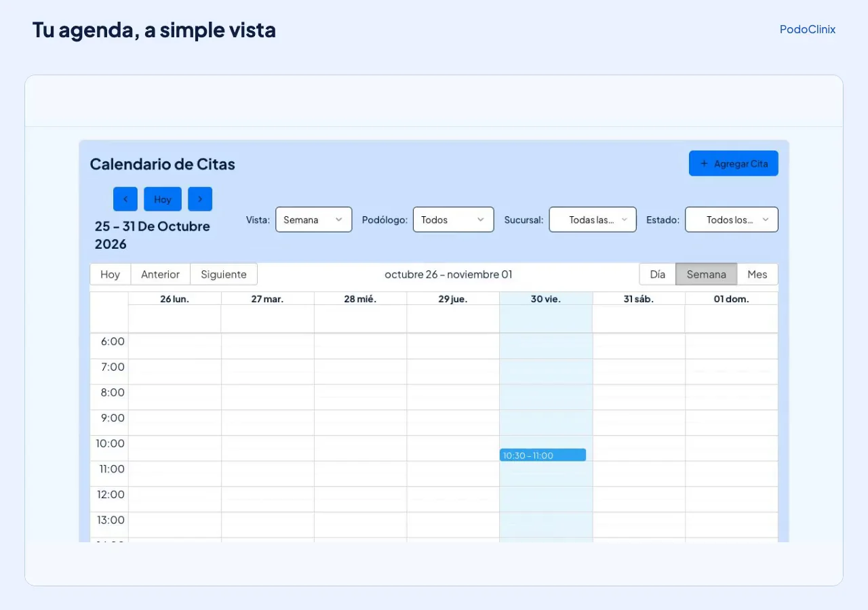Click the octubre 26 – noviembre 01 title
Screen dimensions: 868x610
[x=448, y=274]
